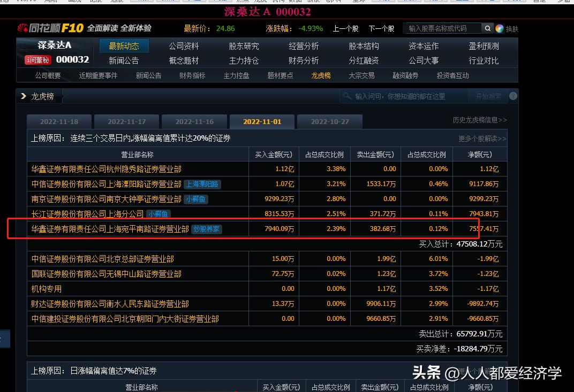Open the 盈利预测 menu
574x392 pixels.
click(484, 46)
